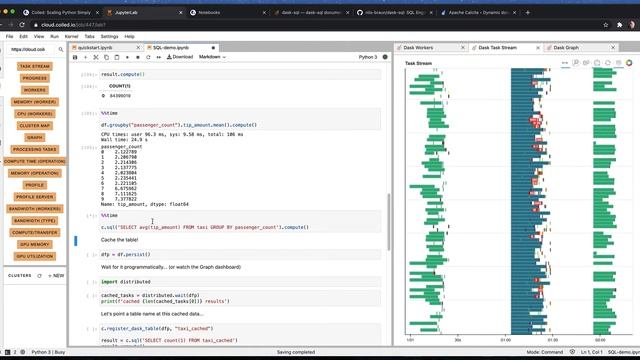Open the browser extensions puzzle icon
The height and width of the screenshot is (360, 640).
620,25
